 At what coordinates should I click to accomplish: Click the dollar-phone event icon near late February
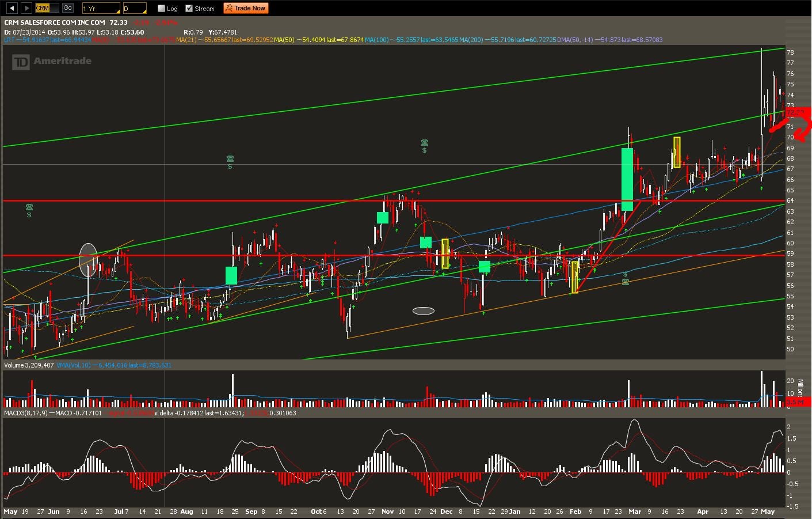coord(625,278)
